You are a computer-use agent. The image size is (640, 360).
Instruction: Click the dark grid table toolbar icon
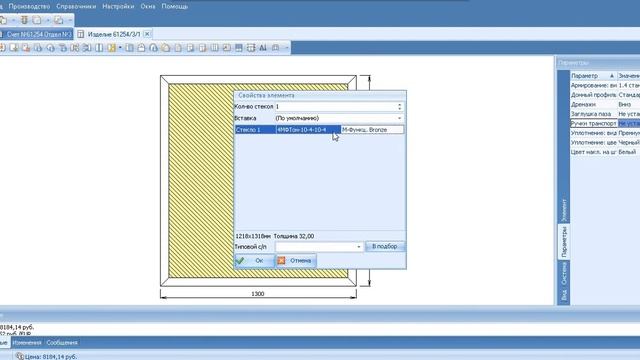click(239, 48)
